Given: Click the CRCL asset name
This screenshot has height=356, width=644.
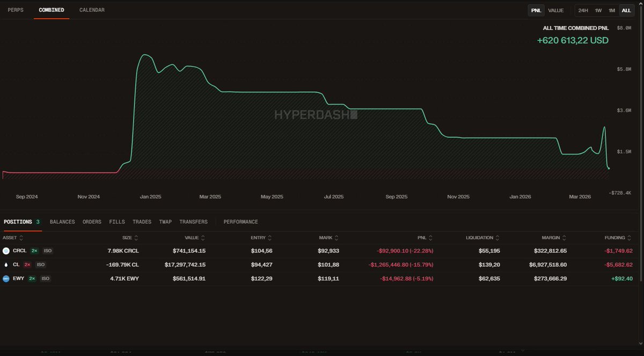Looking at the screenshot, I should tap(19, 251).
